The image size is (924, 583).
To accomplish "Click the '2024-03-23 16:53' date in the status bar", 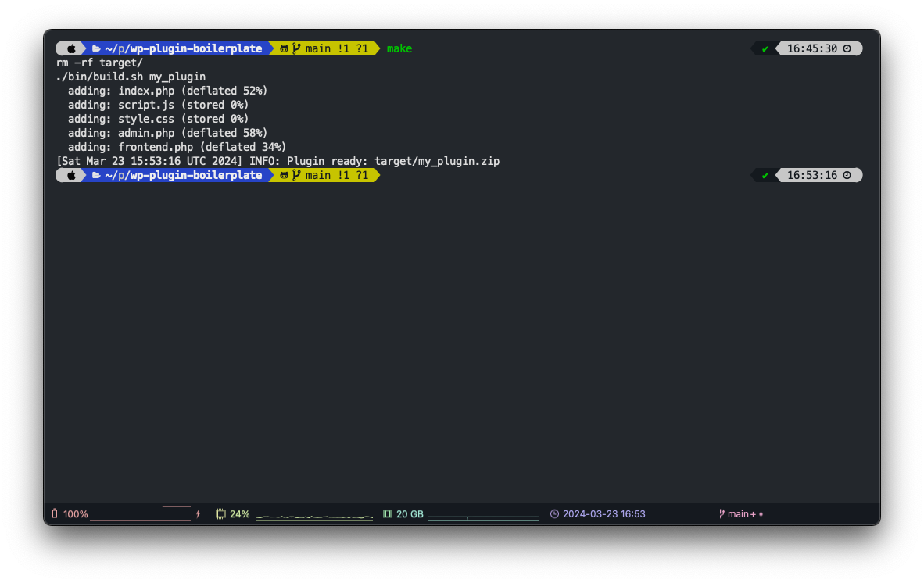I will (x=604, y=514).
